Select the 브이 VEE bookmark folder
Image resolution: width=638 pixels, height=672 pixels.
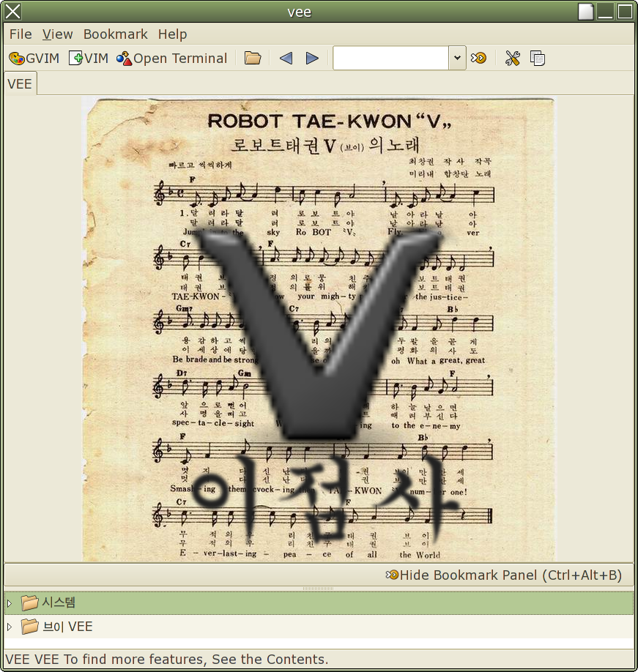[67, 627]
